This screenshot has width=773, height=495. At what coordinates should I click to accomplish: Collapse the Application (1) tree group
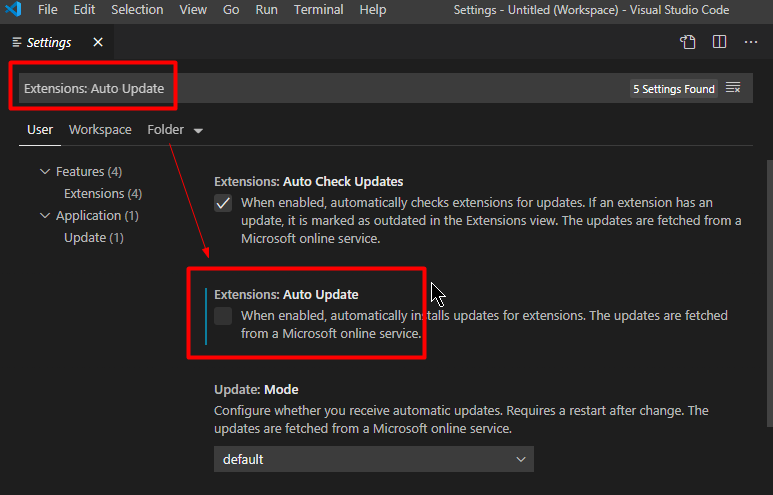click(45, 215)
